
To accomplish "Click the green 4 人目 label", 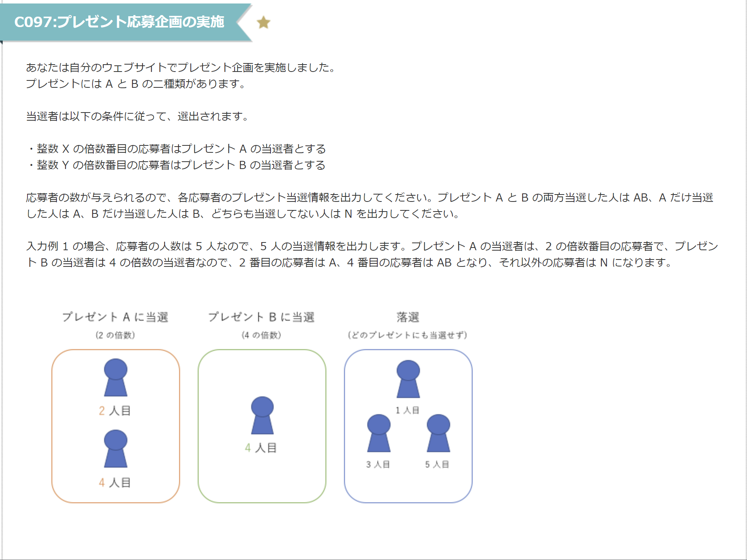I will [261, 448].
